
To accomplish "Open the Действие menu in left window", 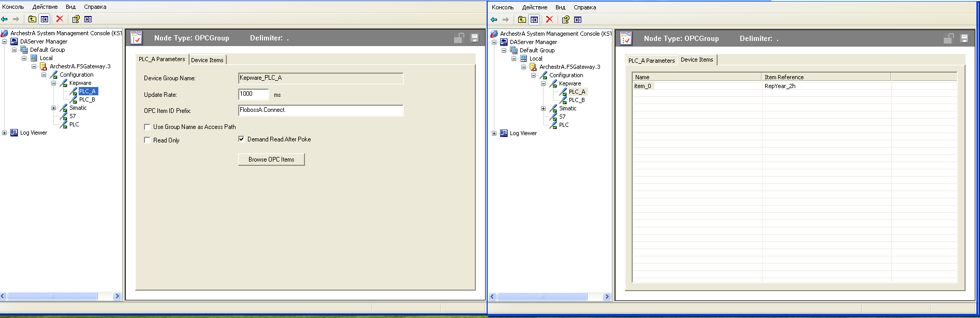I will click(45, 7).
